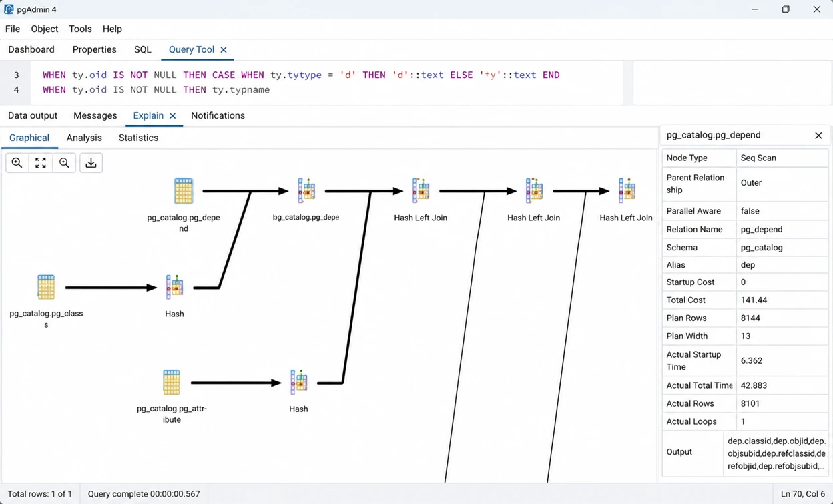
Task: Select the pg_catalog.pg_attribute table node
Action: tap(172, 383)
